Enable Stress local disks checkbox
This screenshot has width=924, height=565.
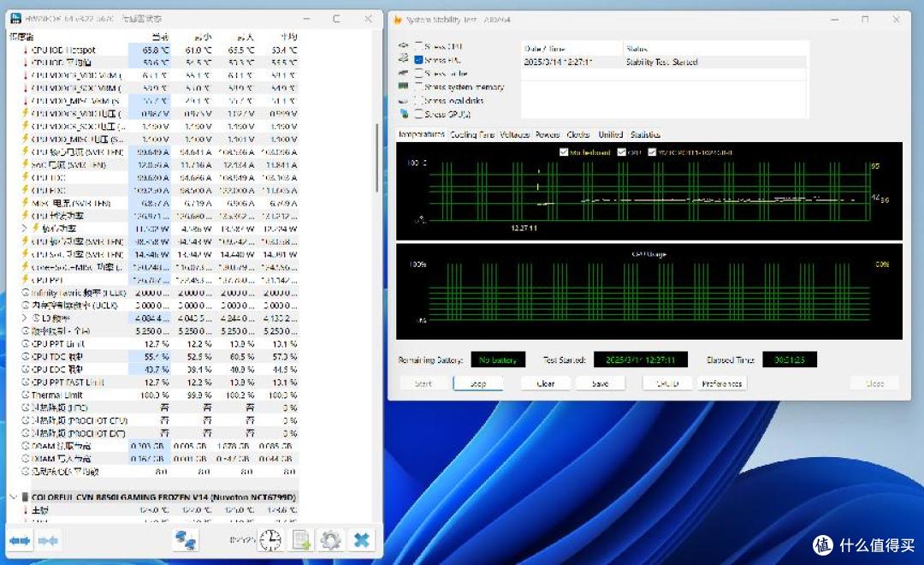click(418, 100)
